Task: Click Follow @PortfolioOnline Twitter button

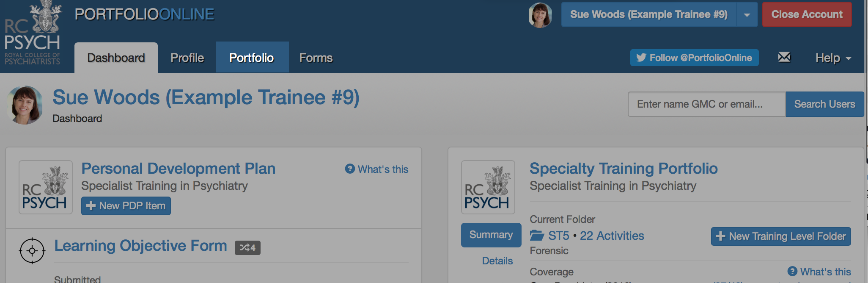Action: coord(694,58)
